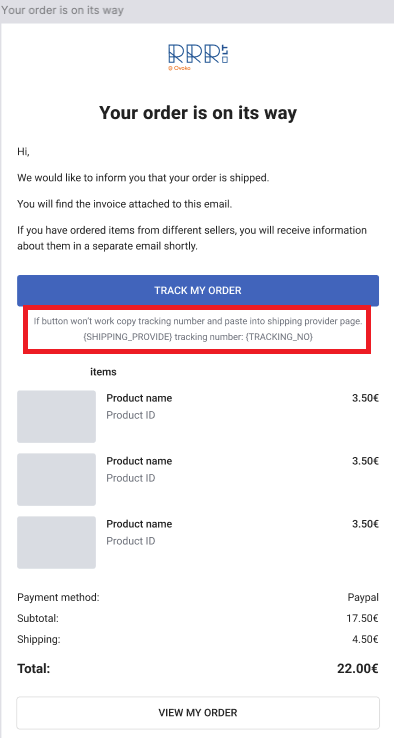
Task: Click the Paypal payment method value
Action: [x=363, y=598]
